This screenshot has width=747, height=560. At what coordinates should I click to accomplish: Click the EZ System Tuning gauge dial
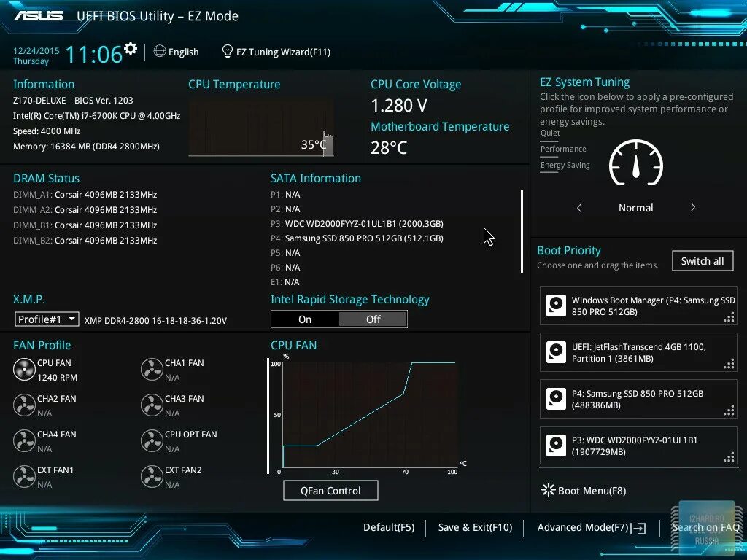[636, 163]
